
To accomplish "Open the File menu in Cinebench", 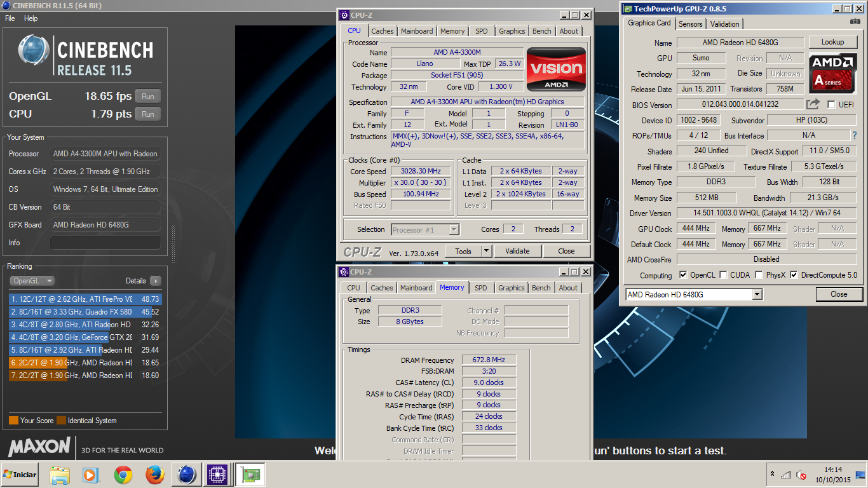I will [x=10, y=18].
